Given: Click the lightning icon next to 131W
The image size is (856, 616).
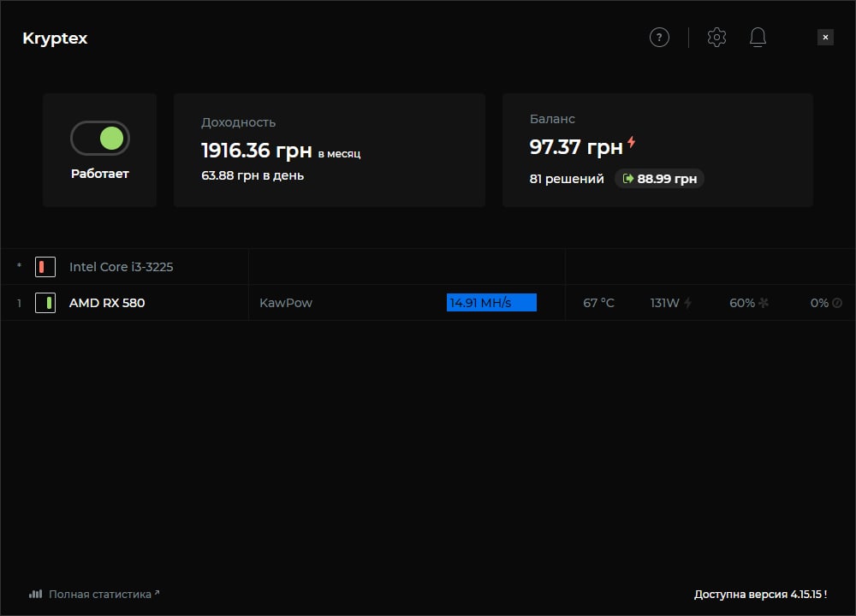Looking at the screenshot, I should [x=688, y=303].
